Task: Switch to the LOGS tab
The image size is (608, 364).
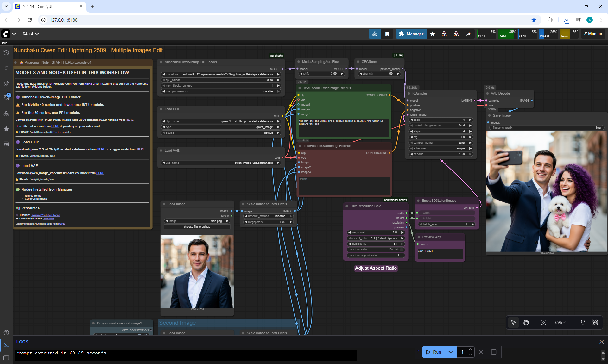Action: pos(22,342)
